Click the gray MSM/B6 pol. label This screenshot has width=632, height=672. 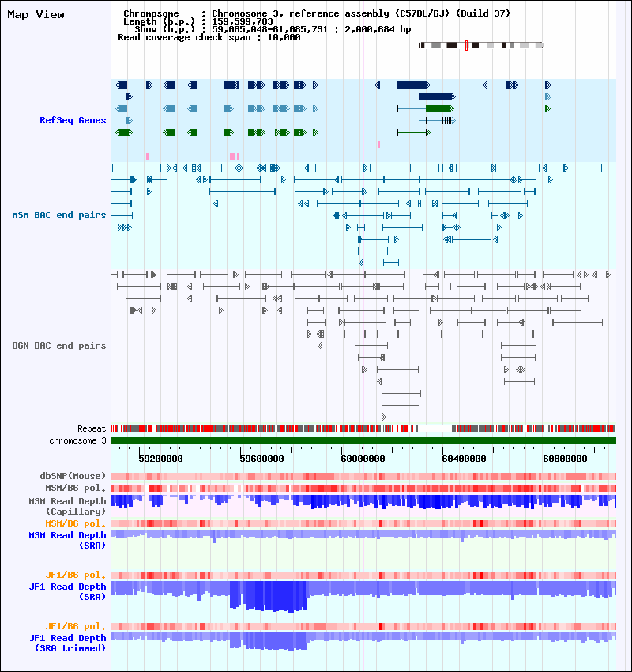point(75,488)
